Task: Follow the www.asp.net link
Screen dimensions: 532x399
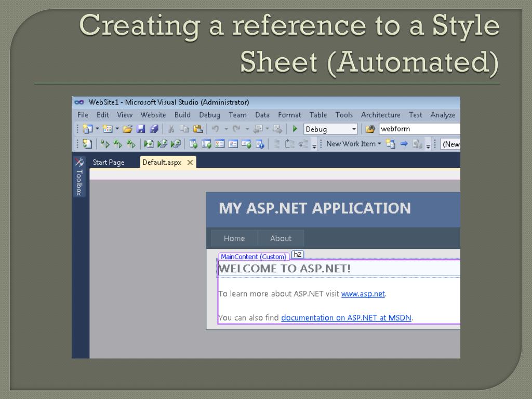Action: point(363,294)
